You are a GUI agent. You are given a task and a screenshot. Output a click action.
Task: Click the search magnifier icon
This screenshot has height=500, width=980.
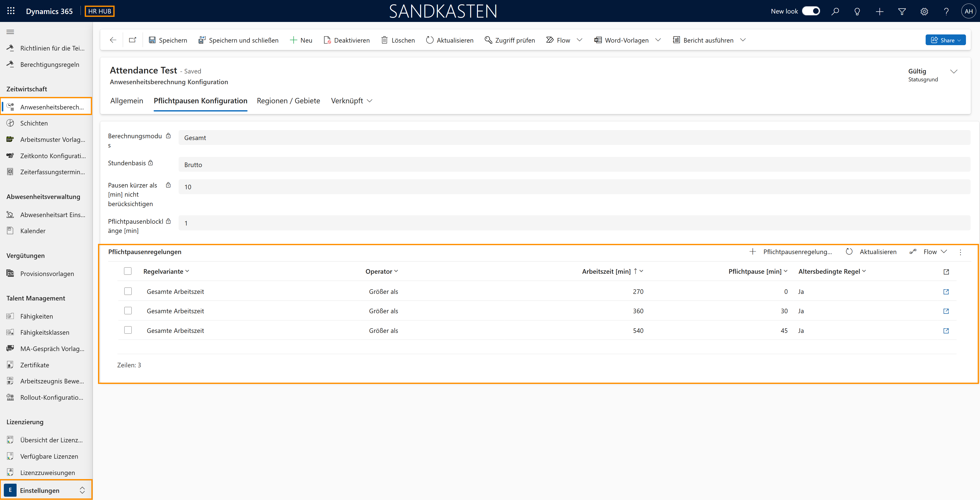tap(835, 11)
